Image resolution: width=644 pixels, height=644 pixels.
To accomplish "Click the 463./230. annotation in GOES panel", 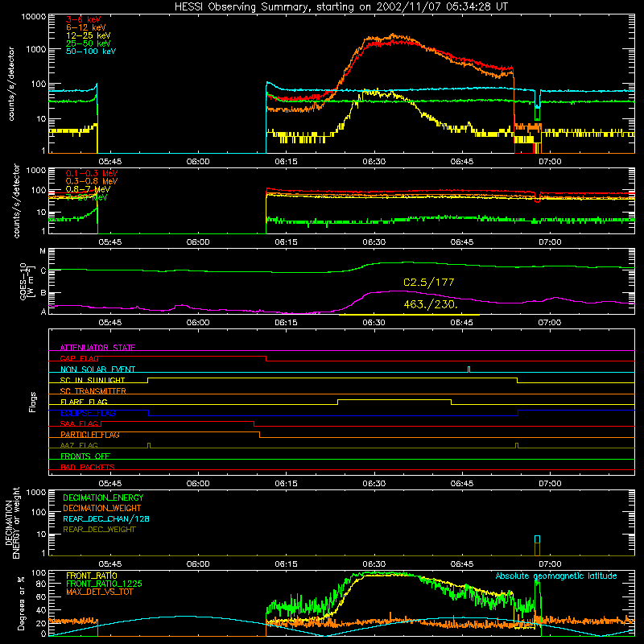I will [x=431, y=304].
